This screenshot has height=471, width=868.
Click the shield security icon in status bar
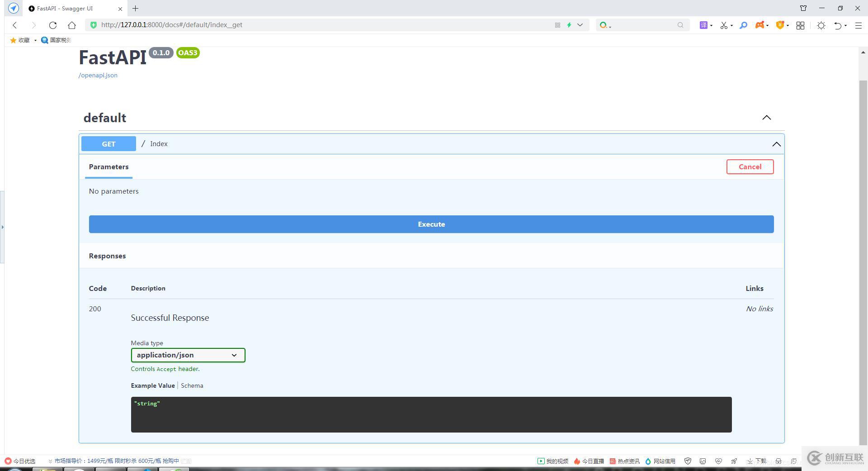(x=688, y=461)
